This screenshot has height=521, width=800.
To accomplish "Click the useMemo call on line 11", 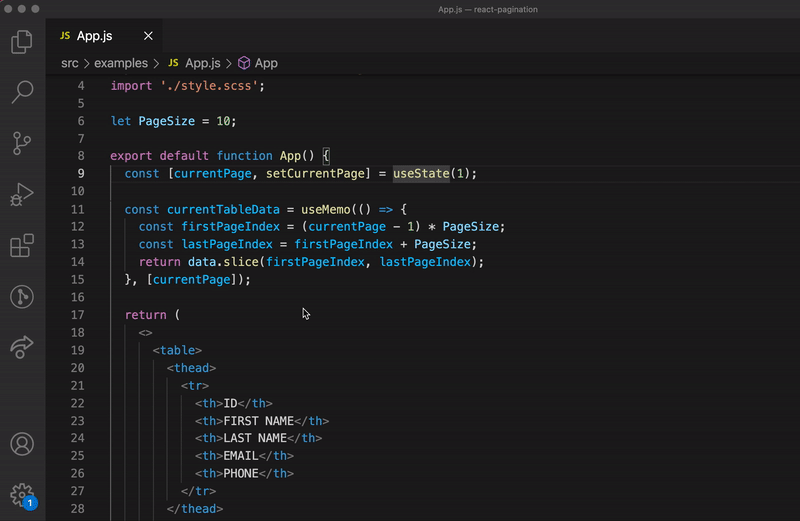I will [328, 209].
